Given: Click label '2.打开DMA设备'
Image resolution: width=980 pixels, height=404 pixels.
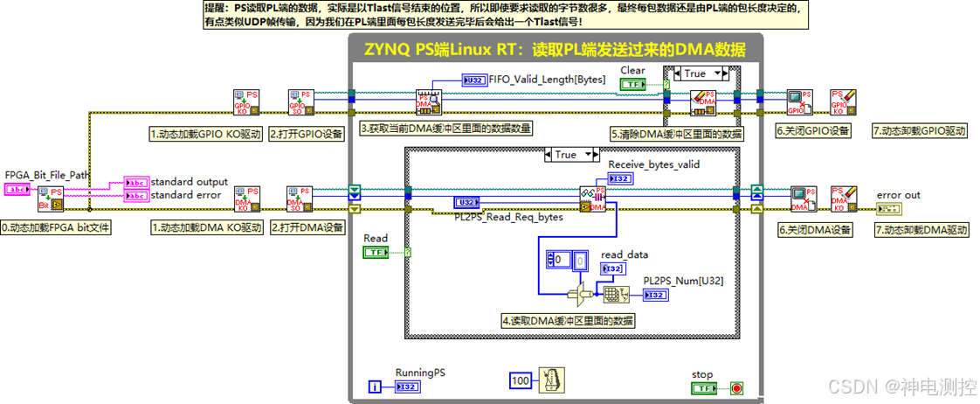Looking at the screenshot, I should click(307, 228).
